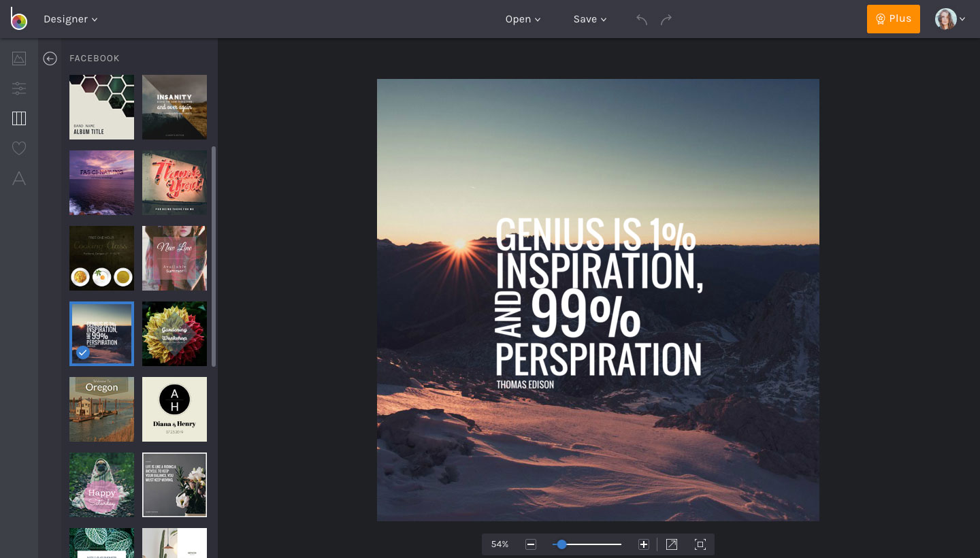This screenshot has height=558, width=980.
Task: Open the Text tool sidebar icon
Action: 19,178
